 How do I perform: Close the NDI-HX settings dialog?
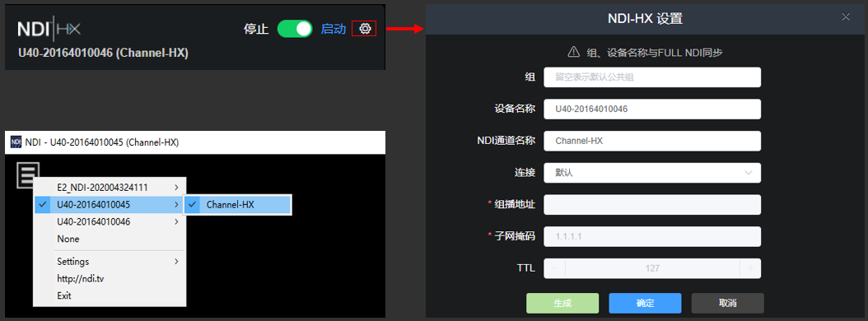[845, 16]
